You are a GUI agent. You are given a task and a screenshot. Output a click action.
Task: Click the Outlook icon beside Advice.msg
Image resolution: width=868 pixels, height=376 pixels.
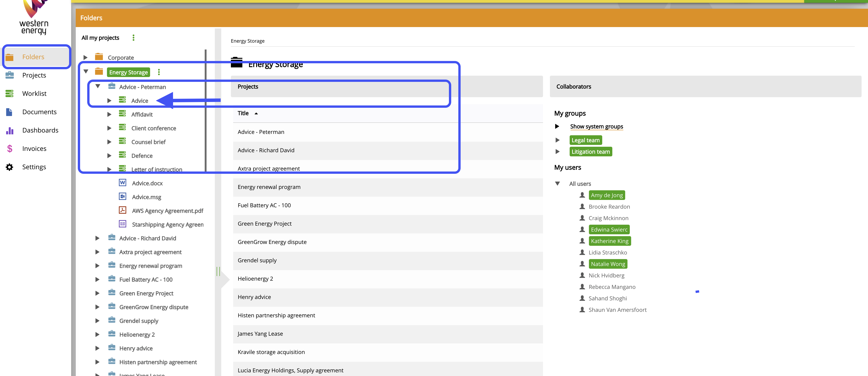123,196
